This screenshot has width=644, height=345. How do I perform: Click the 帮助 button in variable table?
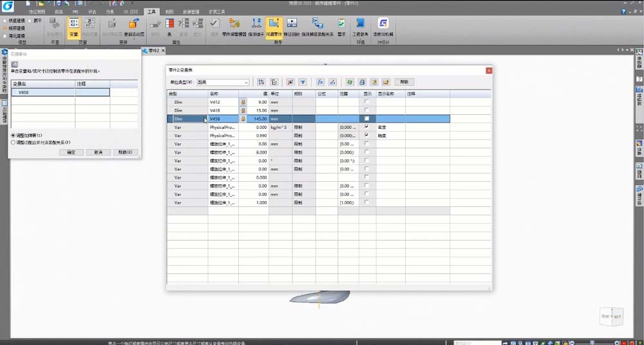(x=404, y=82)
